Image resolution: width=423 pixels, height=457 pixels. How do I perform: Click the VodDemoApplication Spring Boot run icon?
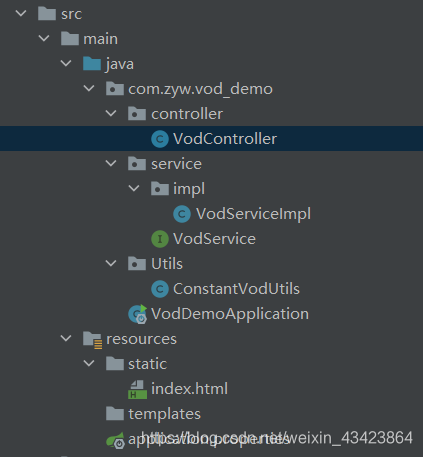pyautogui.click(x=138, y=314)
